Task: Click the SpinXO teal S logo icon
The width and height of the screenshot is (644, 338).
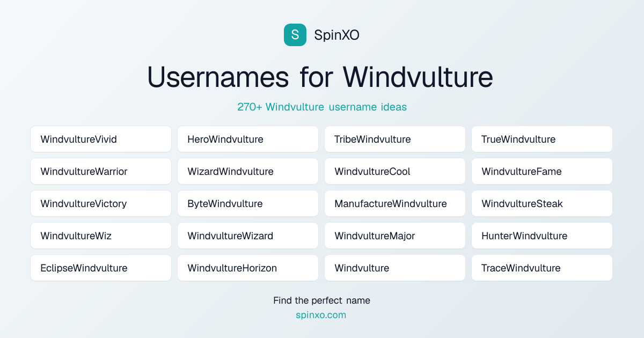Action: tap(295, 35)
